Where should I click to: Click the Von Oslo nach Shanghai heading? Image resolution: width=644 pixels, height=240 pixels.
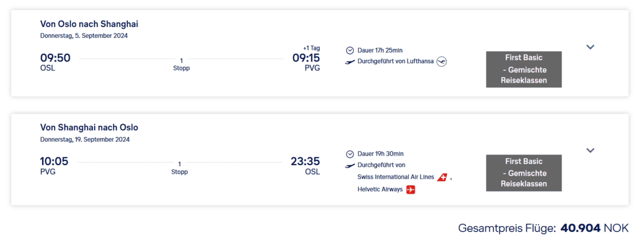click(x=89, y=24)
